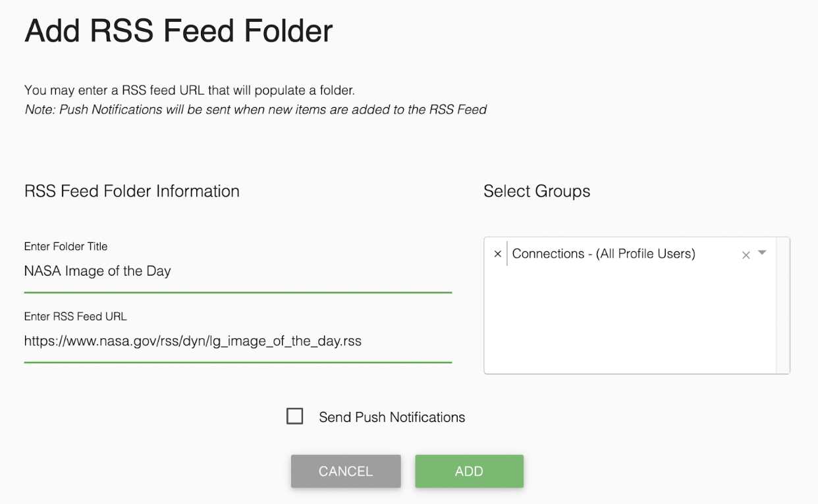818x504 pixels.
Task: Click CANCEL to dismiss the dialog
Action: (346, 471)
